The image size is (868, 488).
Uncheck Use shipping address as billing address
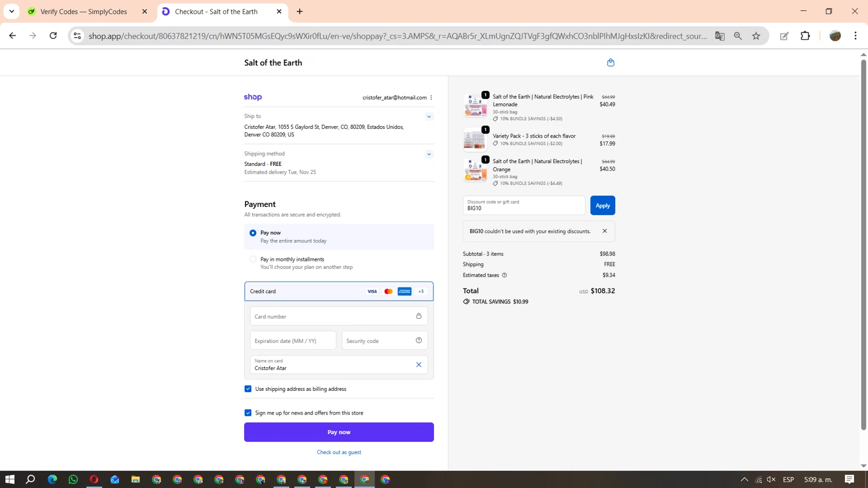pyautogui.click(x=248, y=389)
